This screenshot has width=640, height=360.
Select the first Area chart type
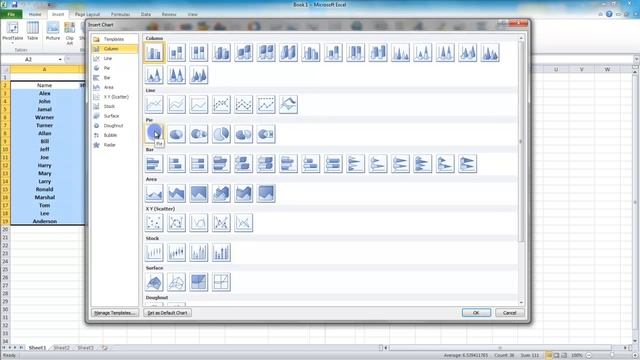coord(154,193)
